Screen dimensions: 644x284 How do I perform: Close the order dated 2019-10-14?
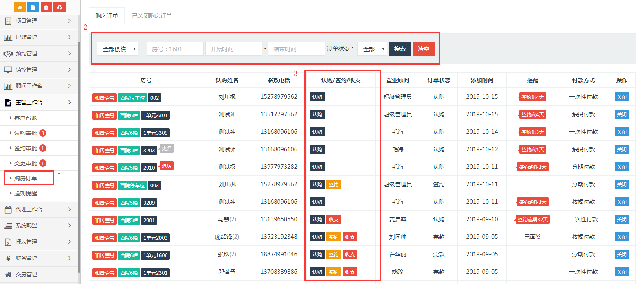[x=622, y=132]
